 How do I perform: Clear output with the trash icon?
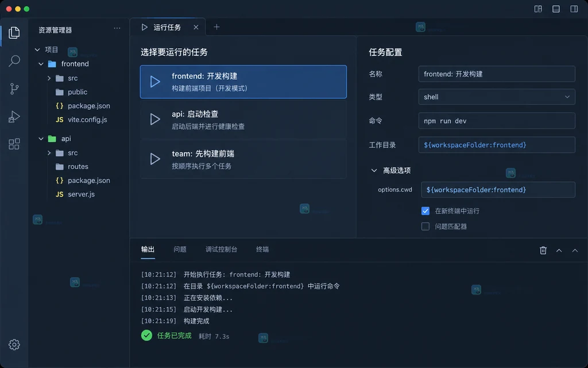(x=543, y=250)
